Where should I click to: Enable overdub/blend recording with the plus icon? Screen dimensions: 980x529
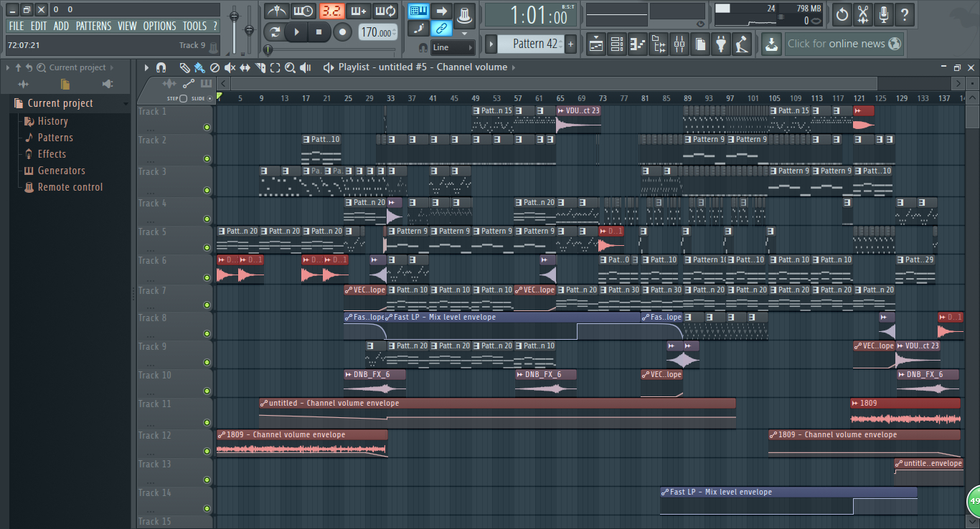[359, 11]
